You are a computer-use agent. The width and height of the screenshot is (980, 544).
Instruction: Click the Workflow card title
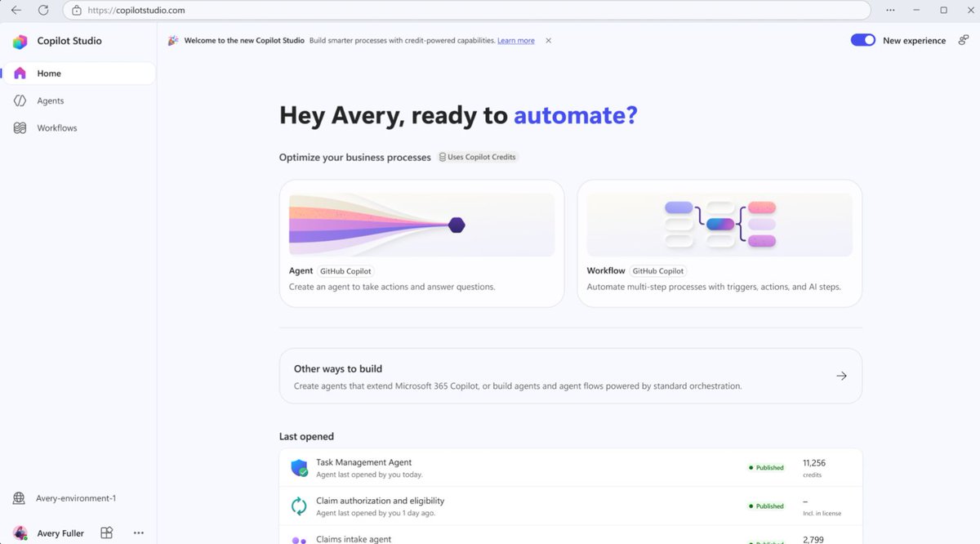point(606,270)
